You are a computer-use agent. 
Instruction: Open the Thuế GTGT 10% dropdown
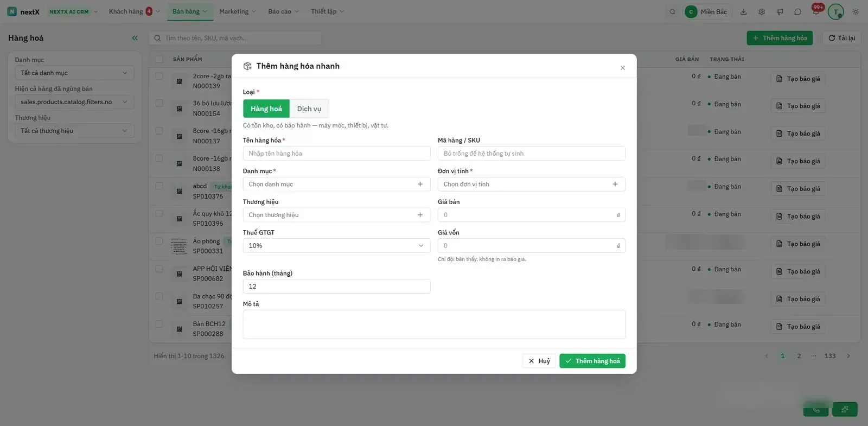(336, 246)
